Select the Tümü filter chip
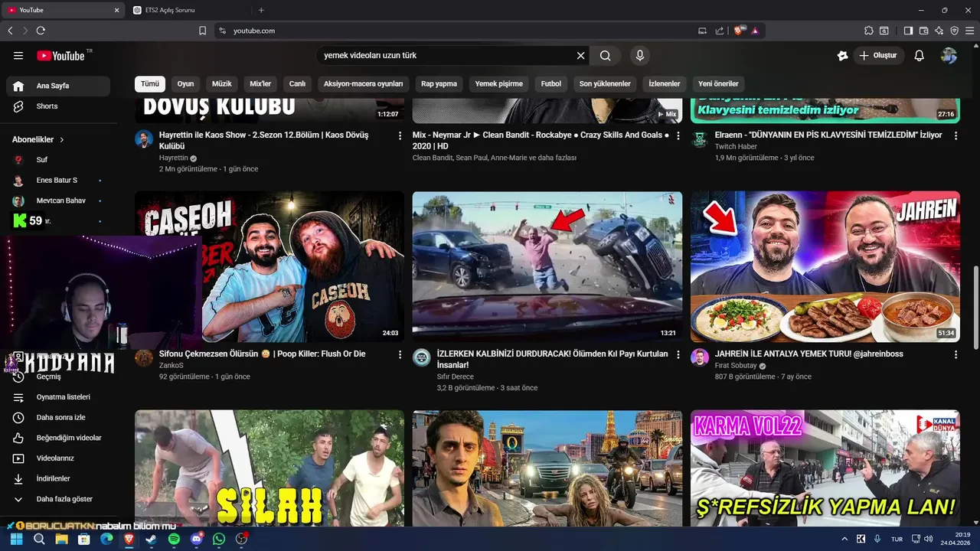 [150, 84]
